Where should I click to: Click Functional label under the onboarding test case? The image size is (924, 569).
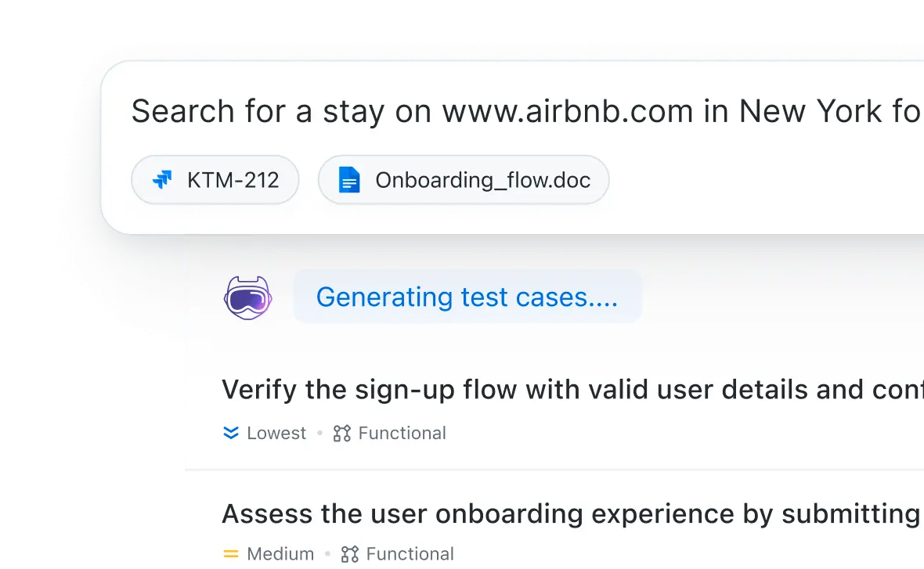410,554
